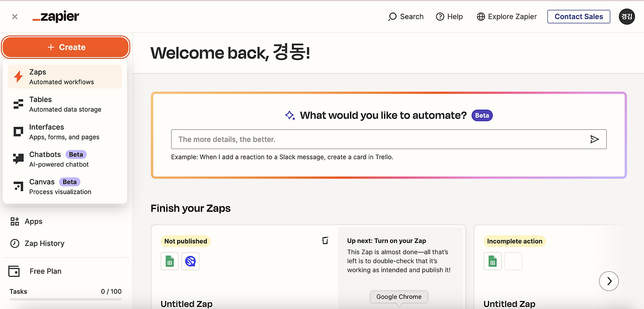644x309 pixels.
Task: Open Contact Sales
Action: coord(579,16)
